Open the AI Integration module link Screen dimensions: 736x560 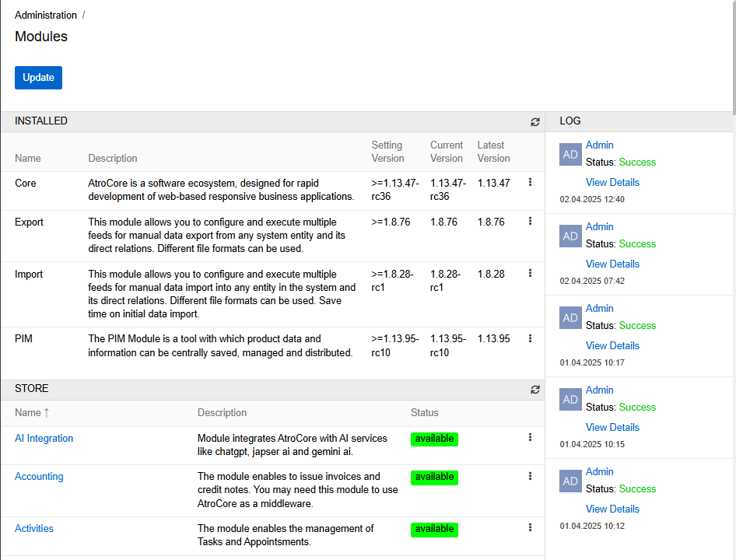tap(44, 439)
